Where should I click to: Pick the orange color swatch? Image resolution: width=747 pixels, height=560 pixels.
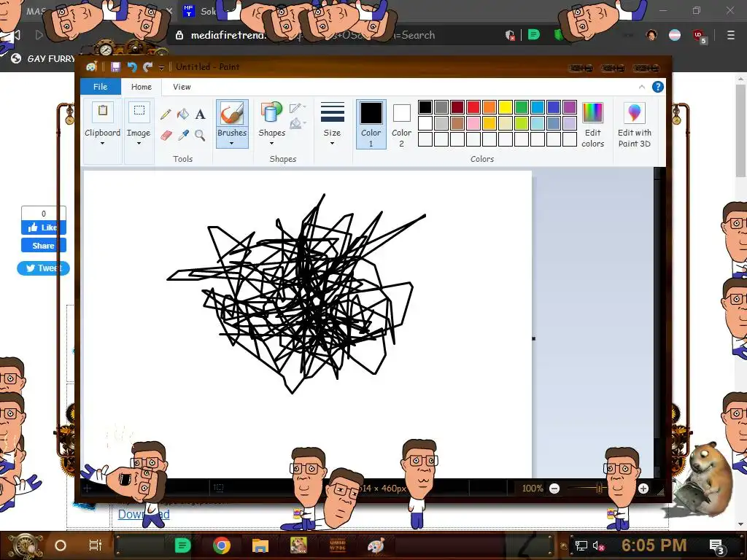pyautogui.click(x=489, y=107)
